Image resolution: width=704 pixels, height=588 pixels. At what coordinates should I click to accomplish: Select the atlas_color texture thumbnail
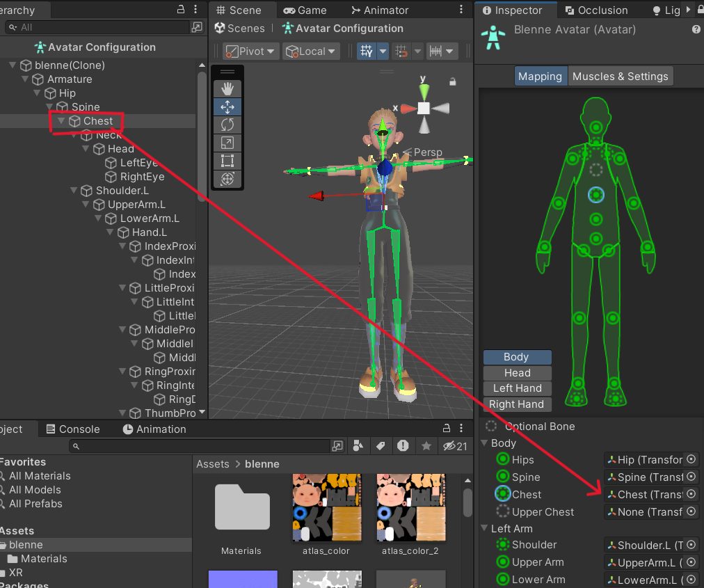pos(327,508)
